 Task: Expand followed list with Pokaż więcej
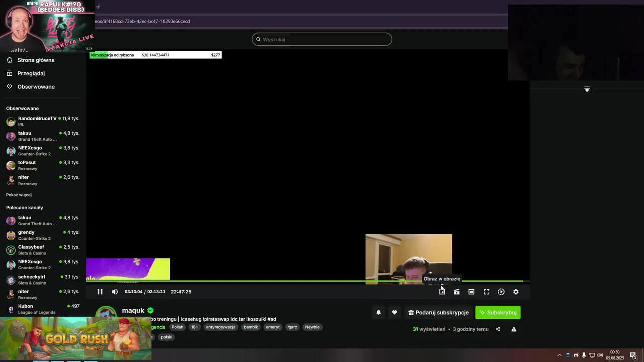point(19,195)
